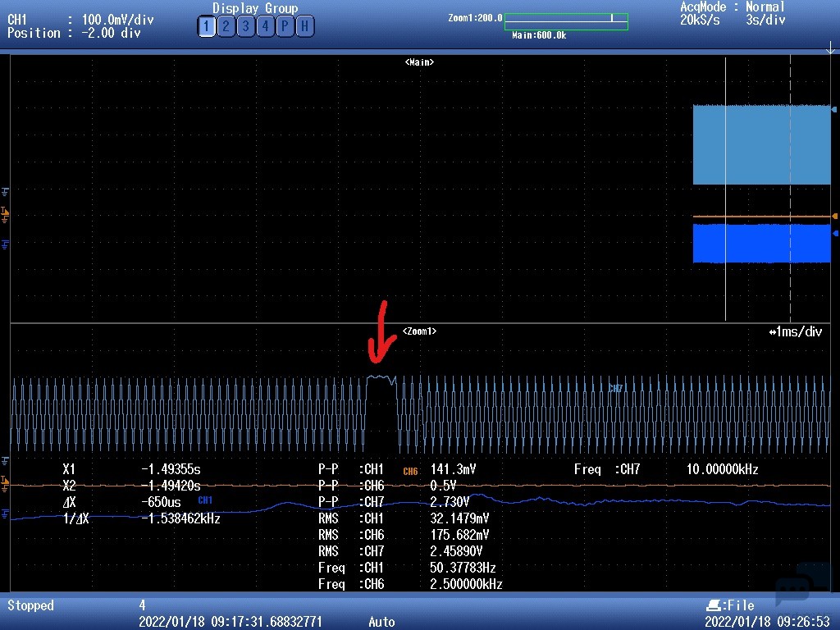Switch to Display Group 3

coord(245,27)
